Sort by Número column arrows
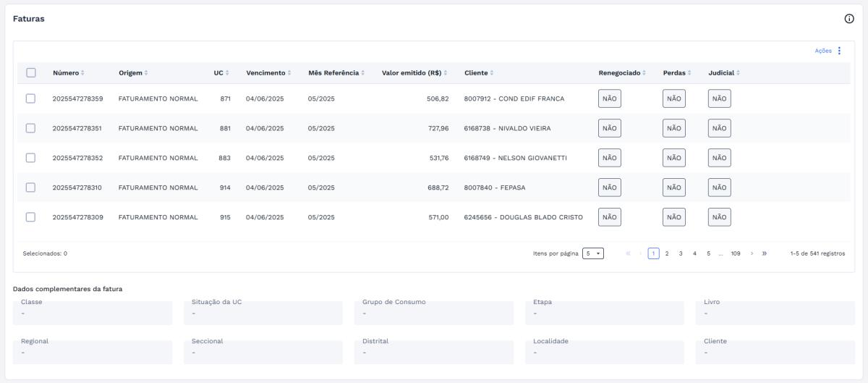This screenshot has width=868, height=383. [82, 73]
